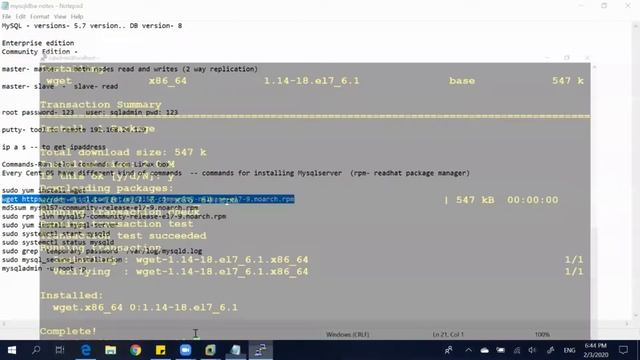The height and width of the screenshot is (360, 640).
Task: Click 'Enterprise edition' line in Notepad
Action: tap(38, 43)
